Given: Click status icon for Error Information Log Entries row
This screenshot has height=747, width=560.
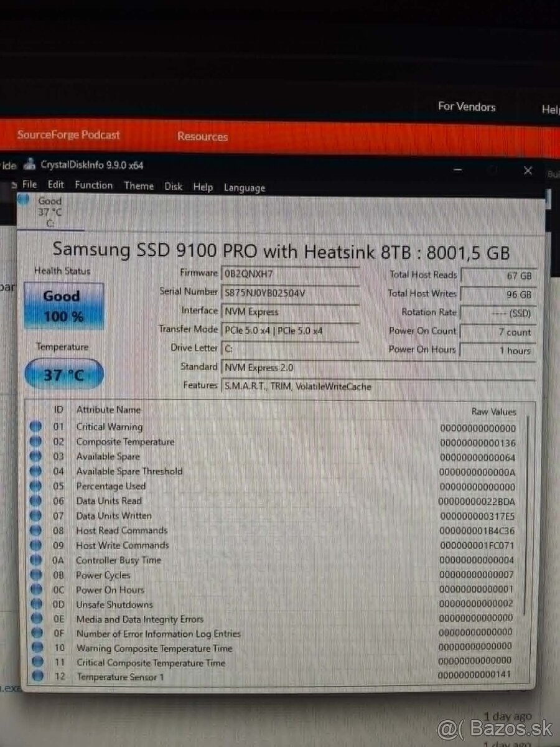Looking at the screenshot, I should tap(36, 634).
